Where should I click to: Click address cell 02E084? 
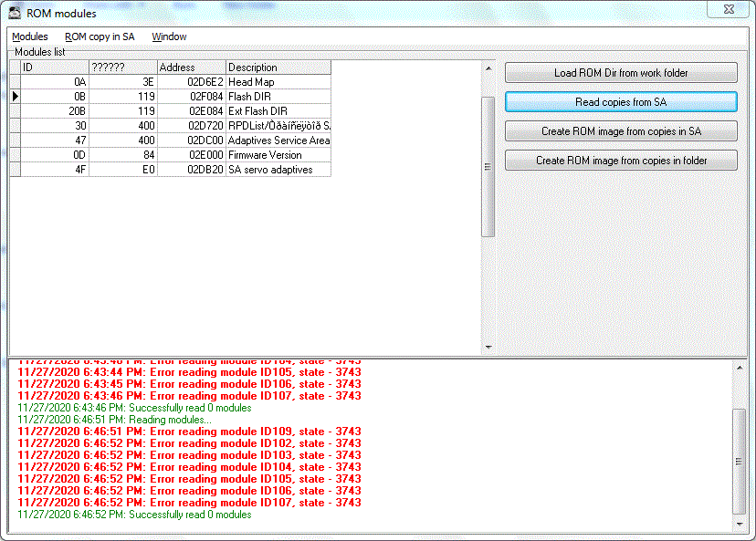[x=192, y=111]
